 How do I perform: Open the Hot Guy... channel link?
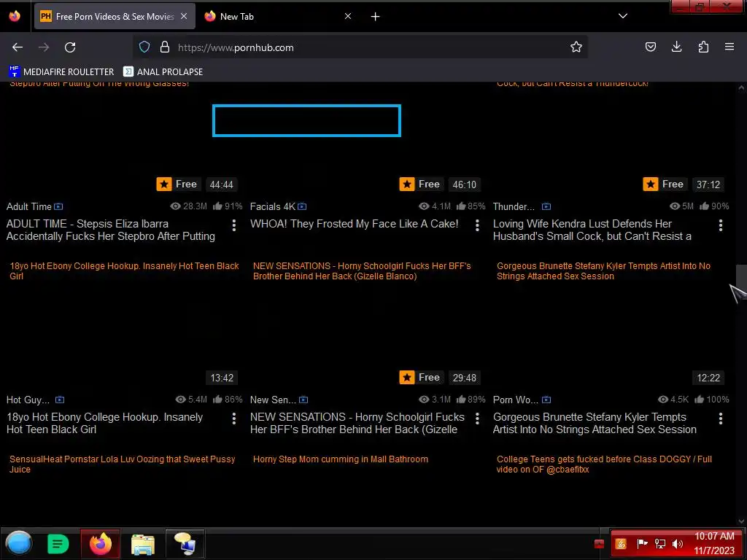[x=28, y=400]
